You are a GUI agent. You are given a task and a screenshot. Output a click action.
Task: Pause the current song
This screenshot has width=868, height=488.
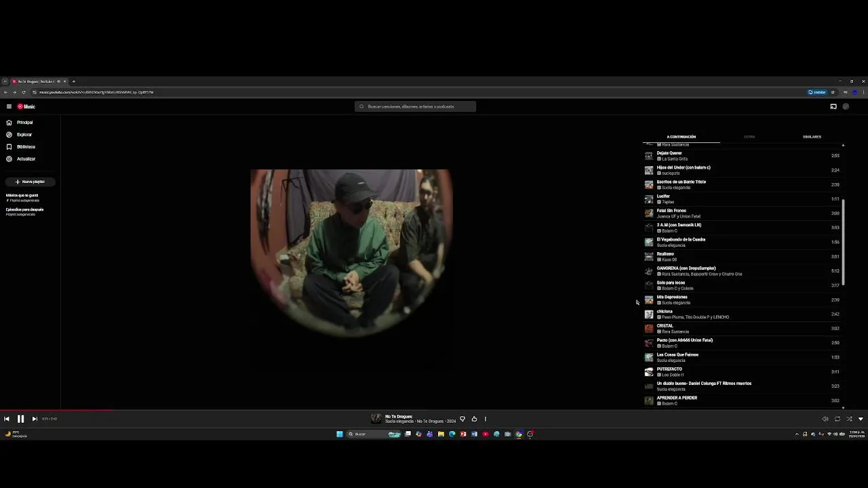click(x=20, y=419)
